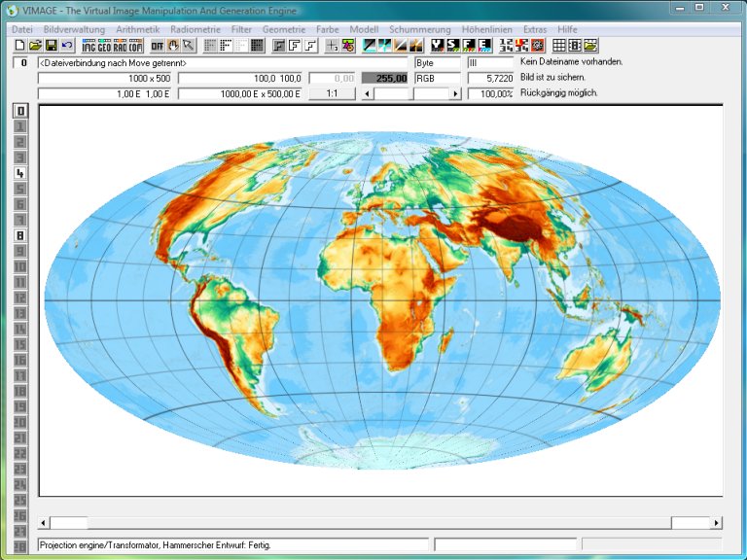Open the Geometrie menu
Image resolution: width=747 pixels, height=560 pixels.
point(284,29)
